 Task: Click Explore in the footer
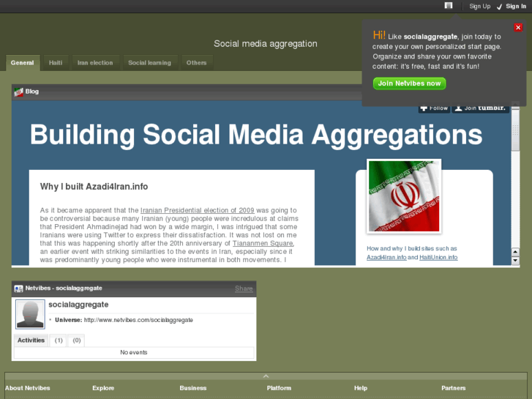click(103, 388)
